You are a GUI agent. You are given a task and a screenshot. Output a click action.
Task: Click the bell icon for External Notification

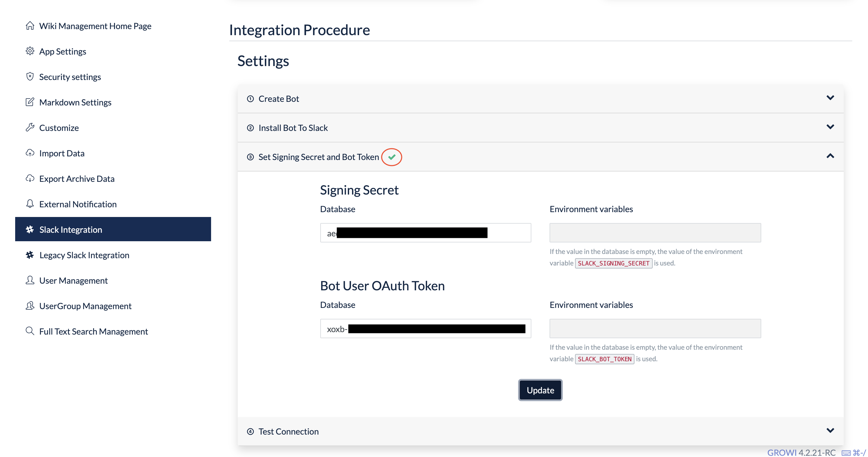pos(30,204)
